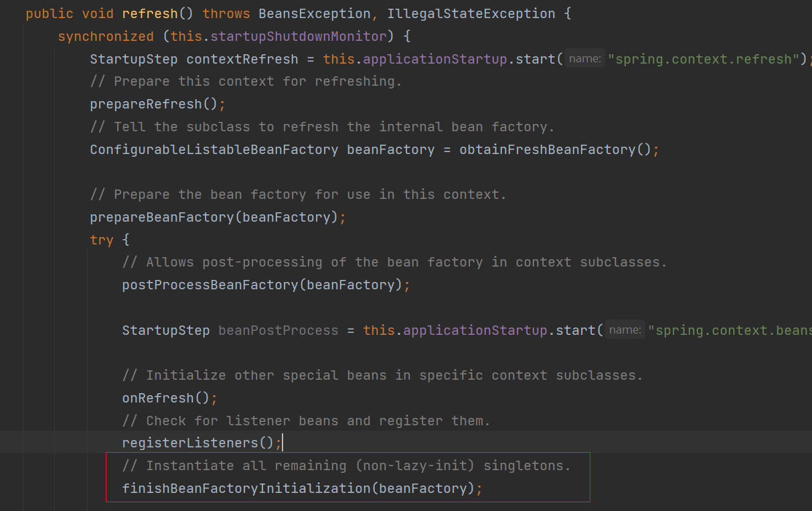Click the comment about post-processing in context subclasses
This screenshot has height=511, width=812.
[x=394, y=263]
